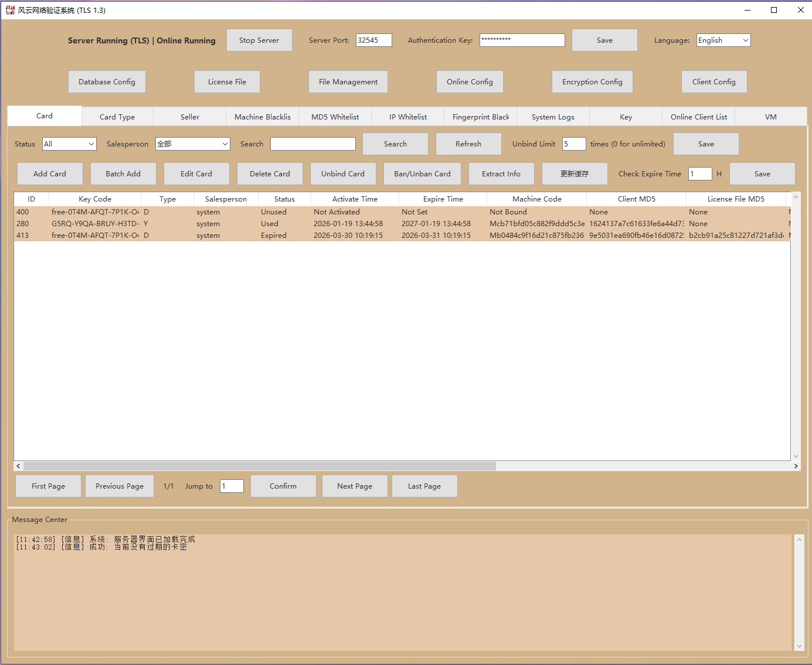812x665 pixels.
Task: Open Encryption Config settings
Action: click(592, 82)
